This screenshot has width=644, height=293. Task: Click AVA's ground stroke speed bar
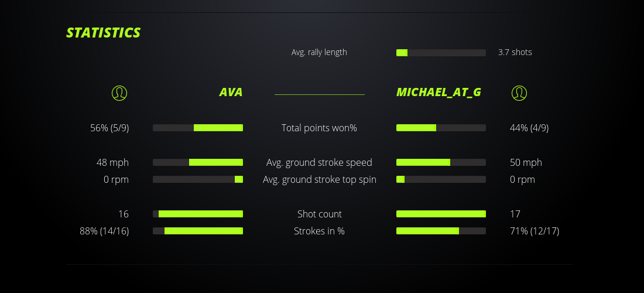(x=198, y=162)
